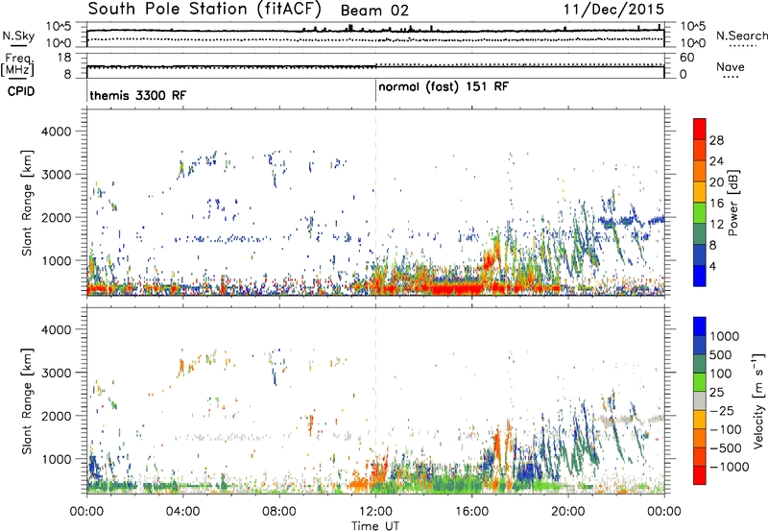Click the '16' power colorbar tick value
768x532 pixels.
[x=716, y=204]
